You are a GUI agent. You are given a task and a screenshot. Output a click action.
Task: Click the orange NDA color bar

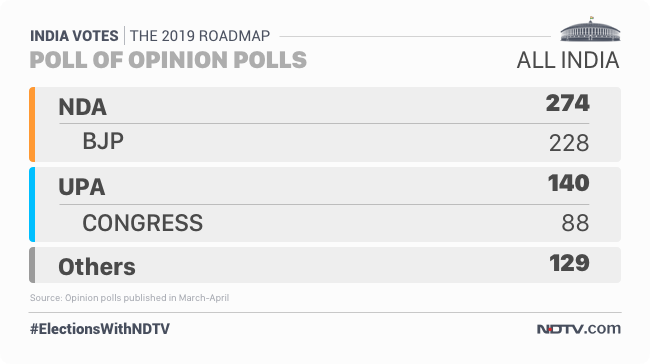click(32, 124)
